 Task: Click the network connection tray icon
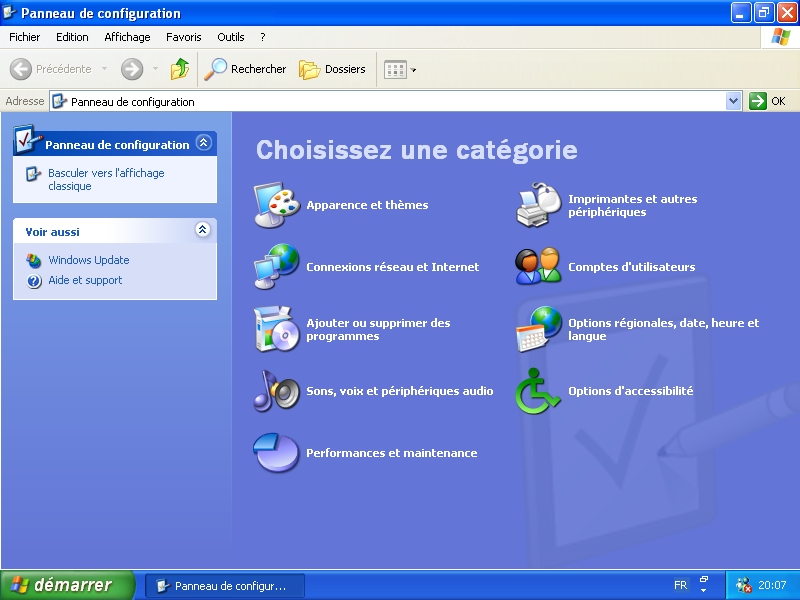743,585
